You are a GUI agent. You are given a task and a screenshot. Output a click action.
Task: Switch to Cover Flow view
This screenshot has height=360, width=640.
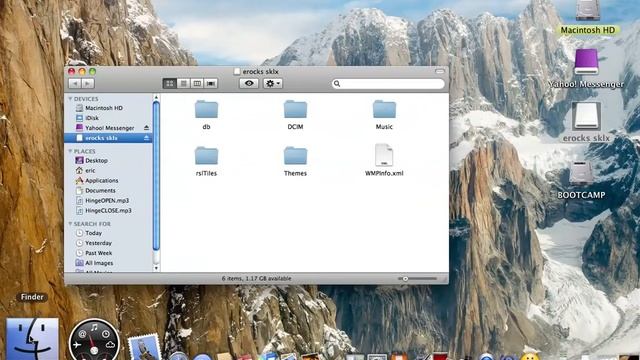[211, 83]
